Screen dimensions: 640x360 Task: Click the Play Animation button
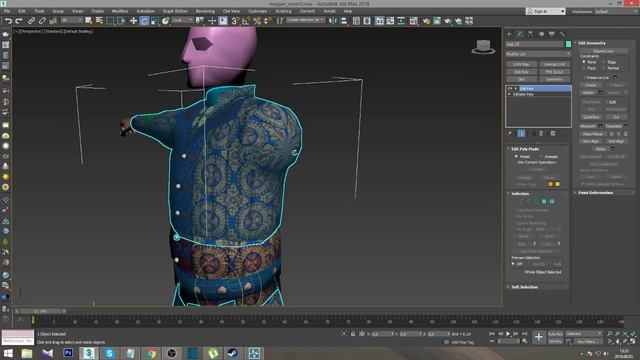click(x=508, y=334)
